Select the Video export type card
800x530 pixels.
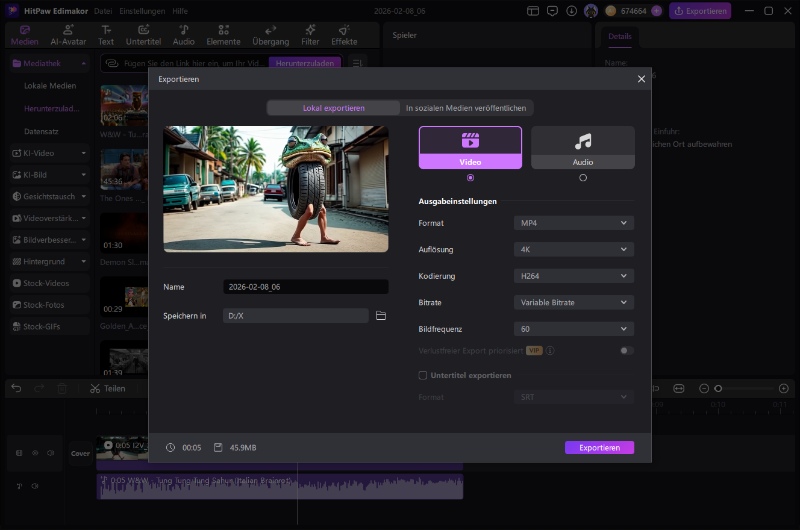click(x=470, y=147)
